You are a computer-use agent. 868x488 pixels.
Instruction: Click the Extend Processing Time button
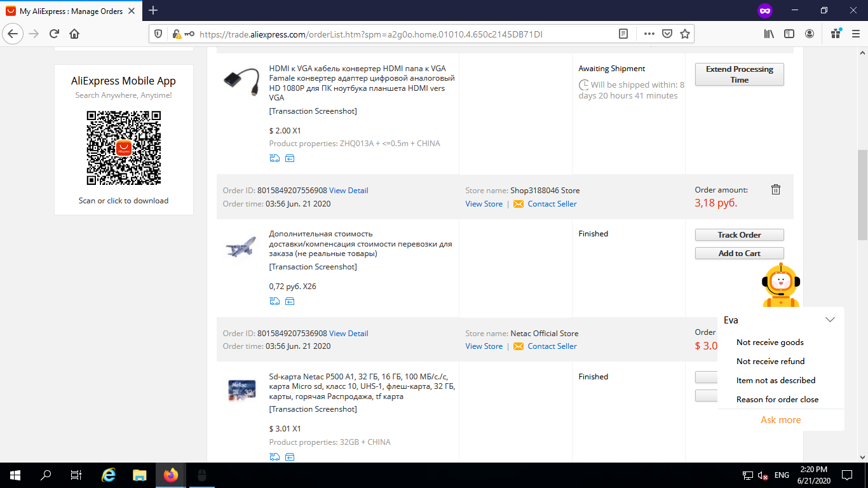(x=740, y=74)
